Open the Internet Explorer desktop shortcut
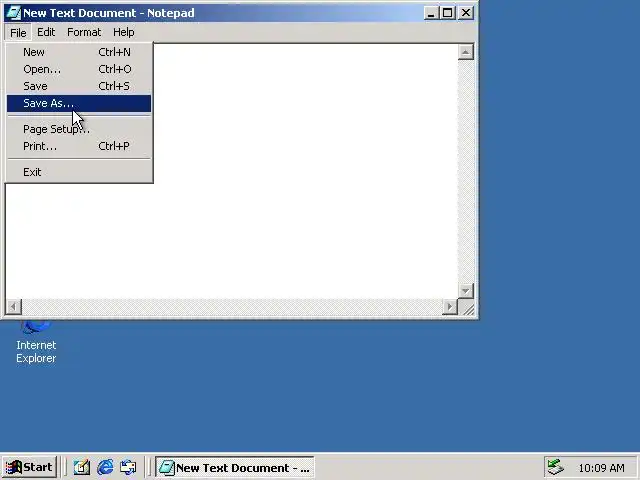 point(36,343)
